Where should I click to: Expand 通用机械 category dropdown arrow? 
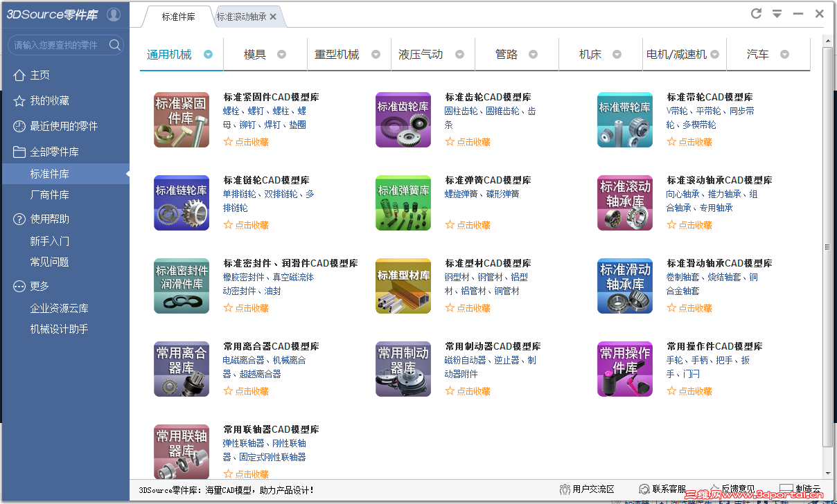click(x=208, y=55)
